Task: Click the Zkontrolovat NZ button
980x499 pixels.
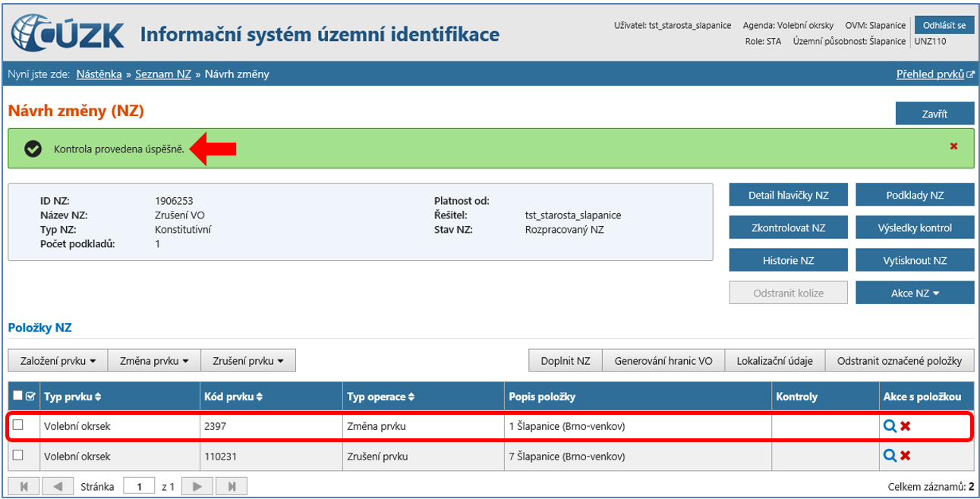Action: tap(788, 228)
